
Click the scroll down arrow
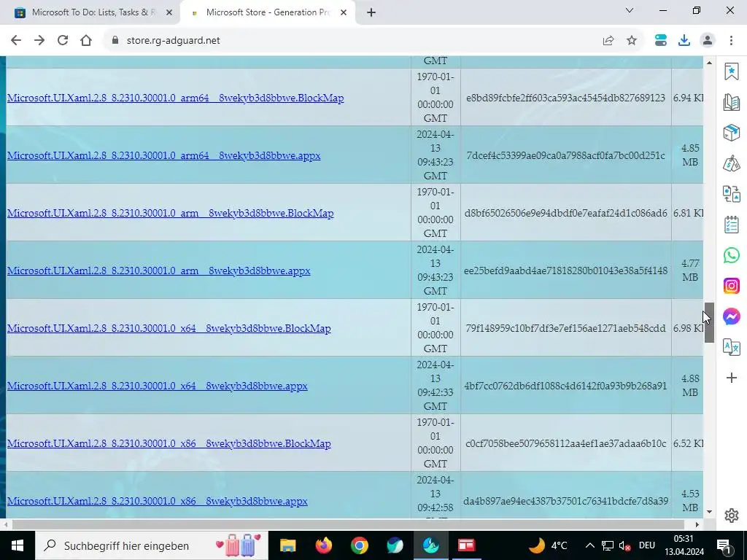[x=709, y=512]
